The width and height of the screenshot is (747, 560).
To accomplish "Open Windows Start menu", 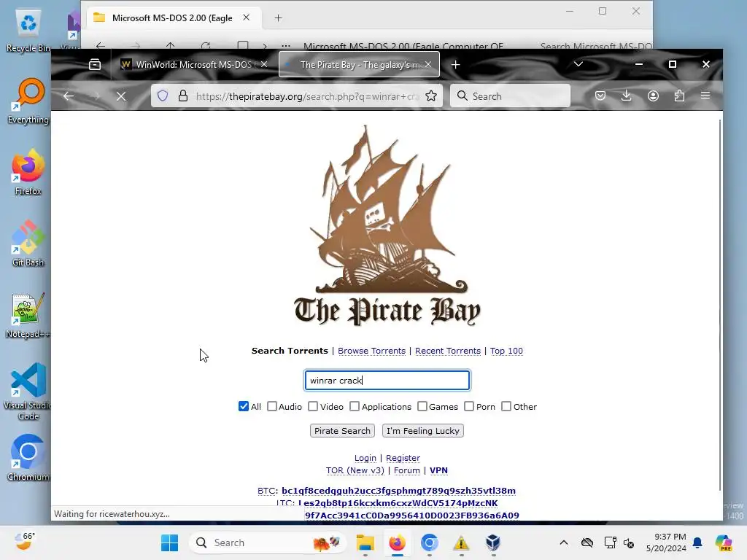I will click(x=169, y=542).
